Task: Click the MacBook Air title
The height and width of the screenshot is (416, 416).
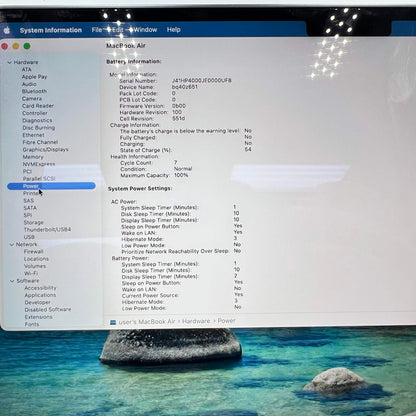Action: click(126, 46)
